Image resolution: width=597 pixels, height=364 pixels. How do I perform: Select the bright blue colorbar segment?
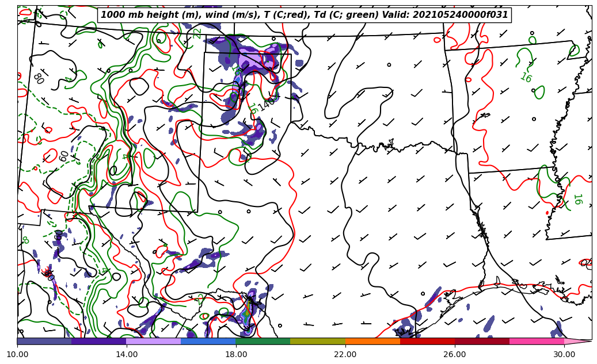[x=208, y=341]
